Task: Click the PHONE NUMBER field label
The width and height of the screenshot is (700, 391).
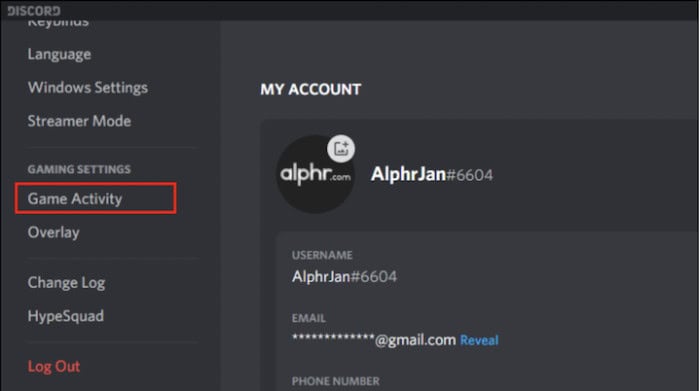Action: [x=336, y=381]
